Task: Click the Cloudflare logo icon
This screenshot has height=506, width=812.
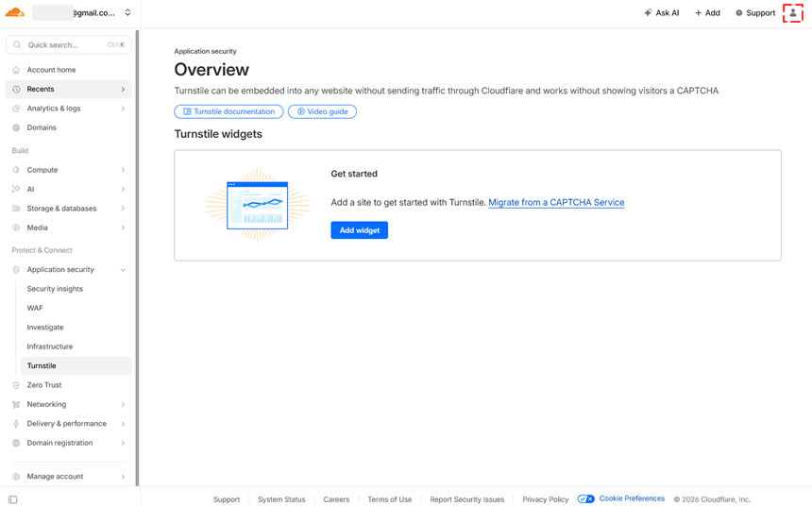Action: pyautogui.click(x=15, y=12)
